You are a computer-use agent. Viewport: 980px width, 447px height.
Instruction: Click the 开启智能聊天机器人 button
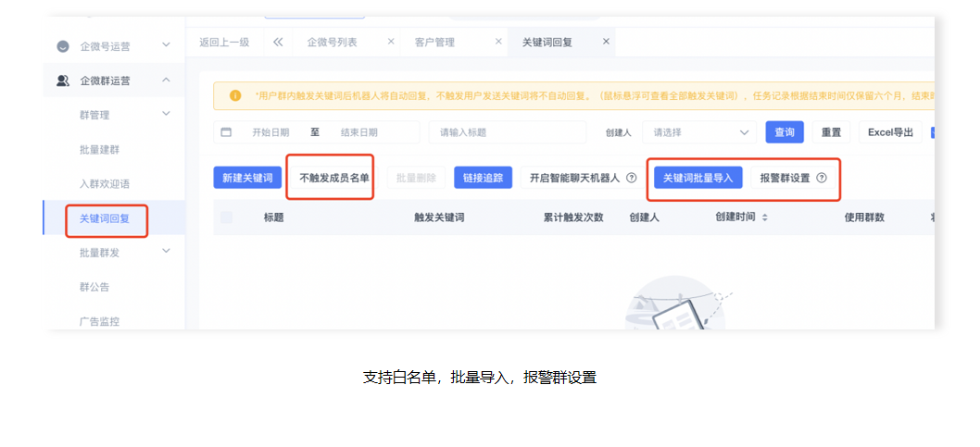[x=584, y=178]
